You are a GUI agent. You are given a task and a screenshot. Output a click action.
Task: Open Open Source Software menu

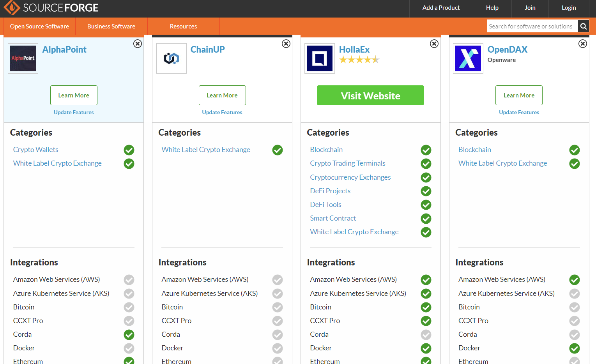coord(39,26)
